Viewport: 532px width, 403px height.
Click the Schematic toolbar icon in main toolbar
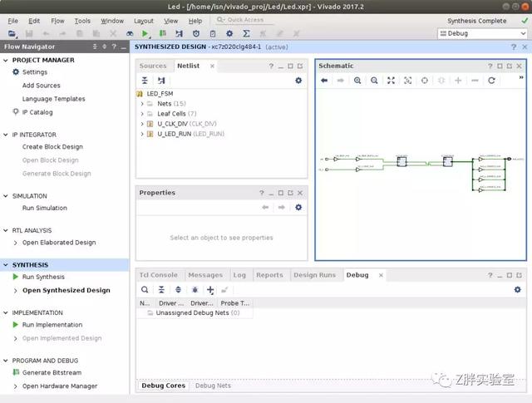click(180, 33)
